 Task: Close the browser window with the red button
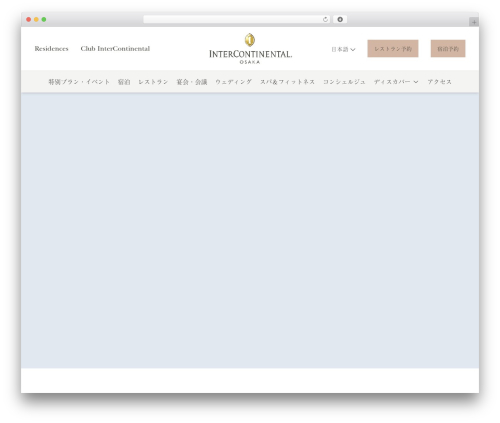coord(29,19)
